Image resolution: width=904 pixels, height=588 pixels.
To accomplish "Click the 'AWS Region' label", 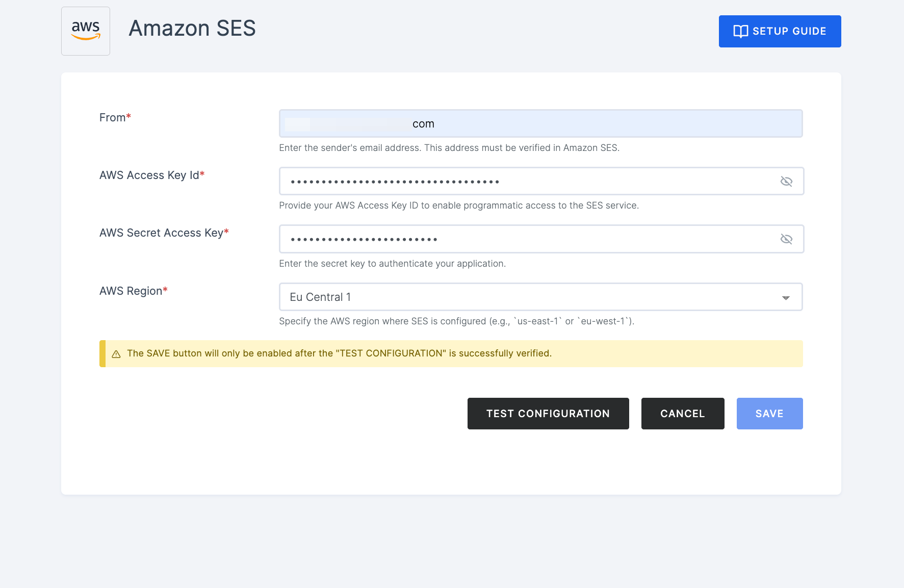I will pyautogui.click(x=134, y=291).
